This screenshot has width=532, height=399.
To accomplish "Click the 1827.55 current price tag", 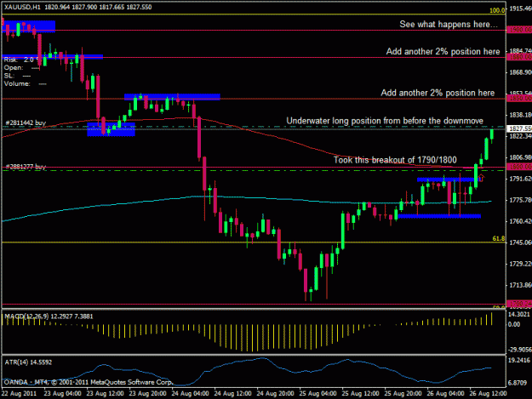I will tap(519, 128).
